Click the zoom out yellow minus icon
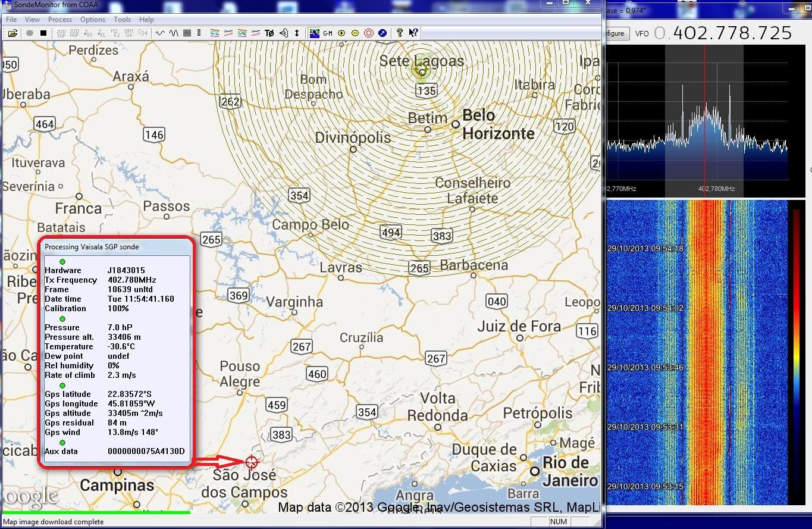The image size is (812, 529). pos(355,33)
